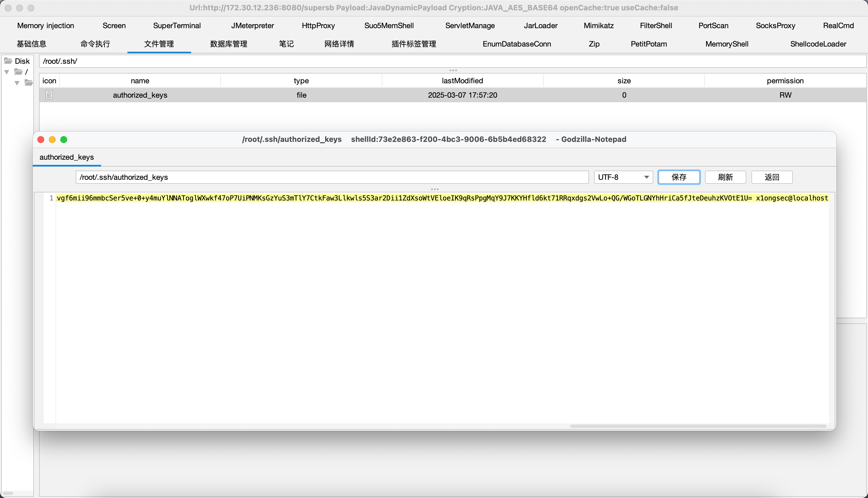Sort file list by lastModified column
Screen dimensions: 868x498
point(462,81)
